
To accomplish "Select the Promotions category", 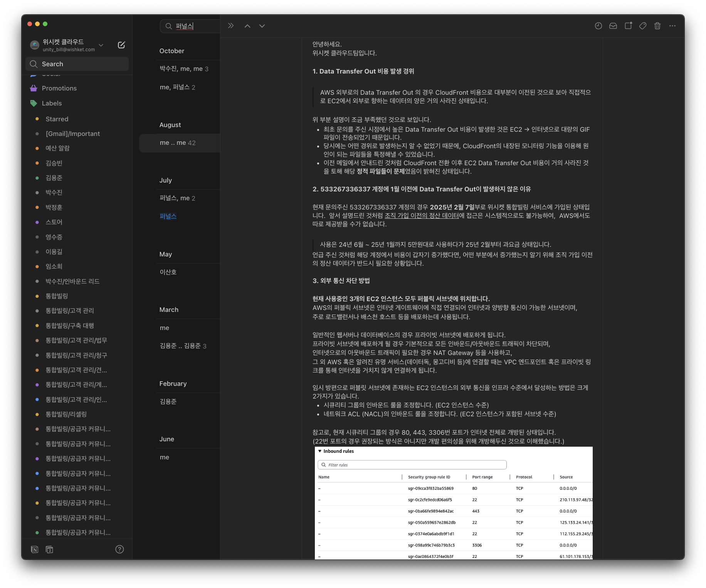I will pos(59,88).
